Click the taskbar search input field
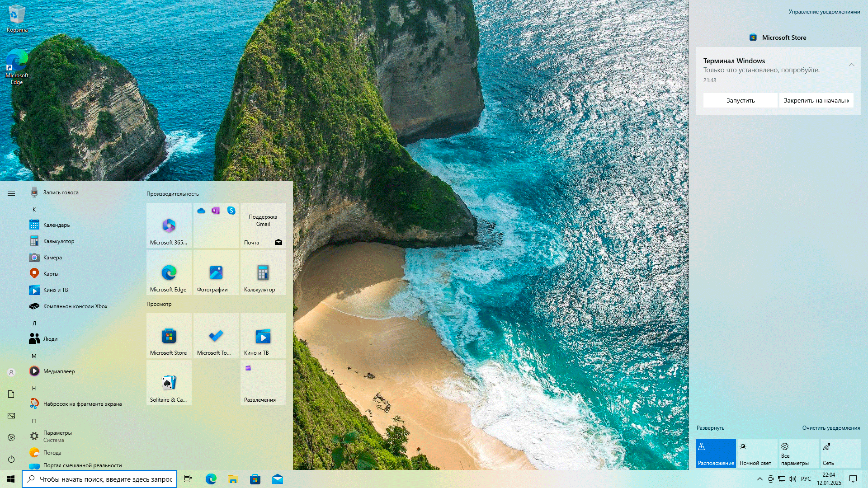 tap(105, 479)
